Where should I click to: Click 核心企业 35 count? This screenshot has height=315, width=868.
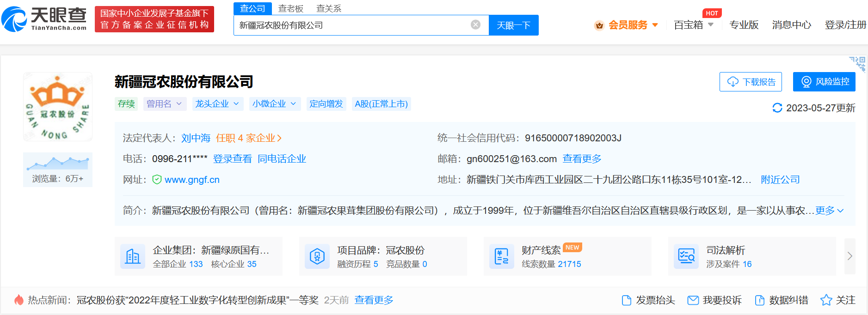pyautogui.click(x=234, y=264)
